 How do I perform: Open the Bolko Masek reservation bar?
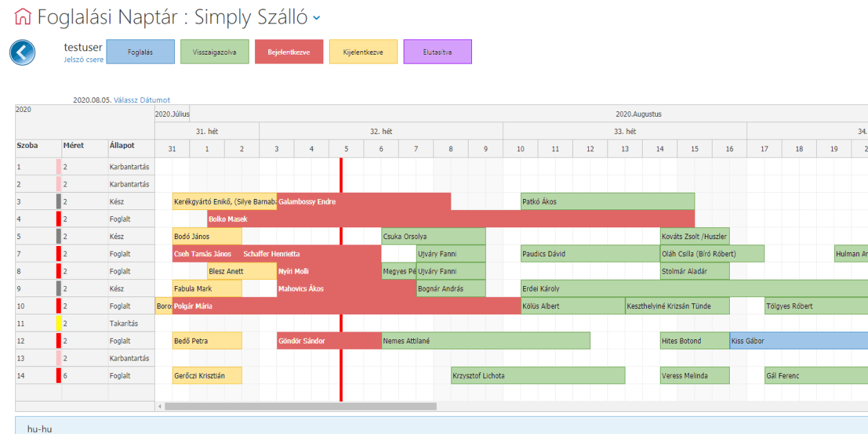pos(449,219)
